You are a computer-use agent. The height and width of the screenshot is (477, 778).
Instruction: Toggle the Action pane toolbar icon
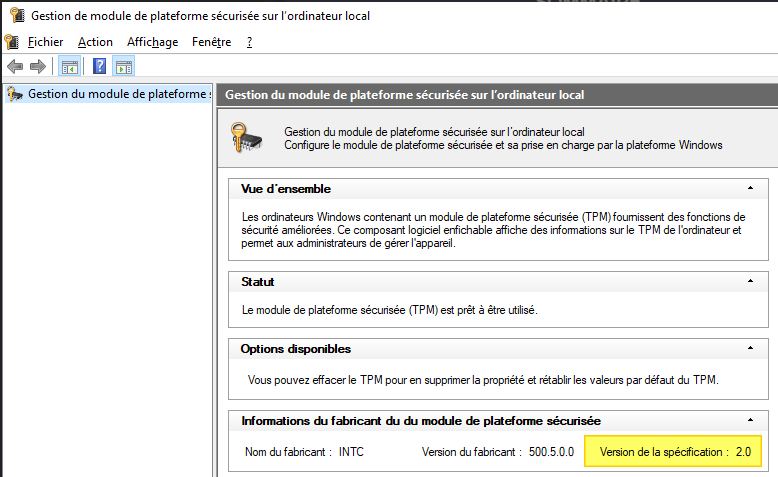(124, 67)
